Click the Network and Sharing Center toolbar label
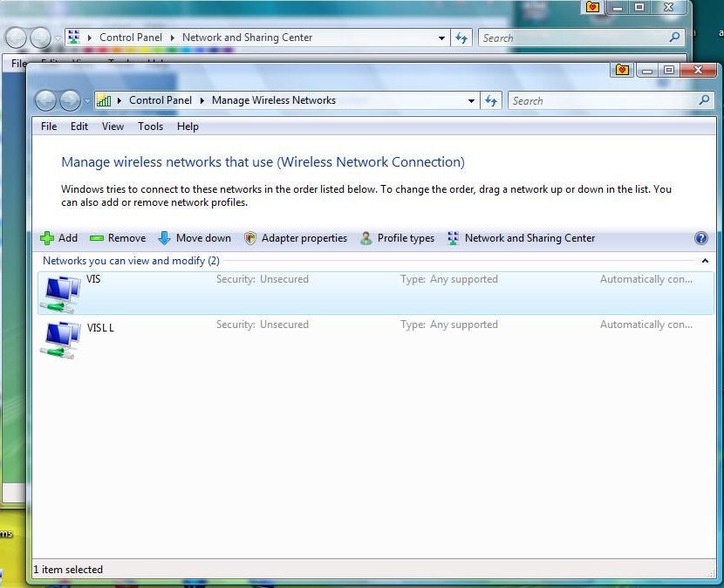The image size is (724, 588). [x=529, y=238]
